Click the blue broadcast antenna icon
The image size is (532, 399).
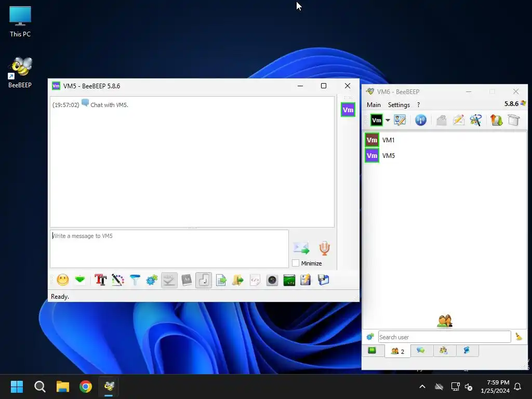point(421,120)
